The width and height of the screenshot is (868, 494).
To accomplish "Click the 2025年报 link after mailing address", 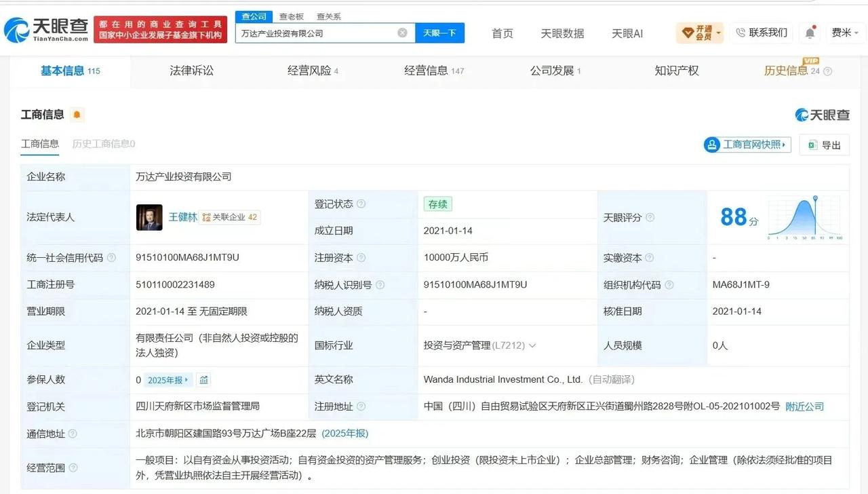I will 345,434.
